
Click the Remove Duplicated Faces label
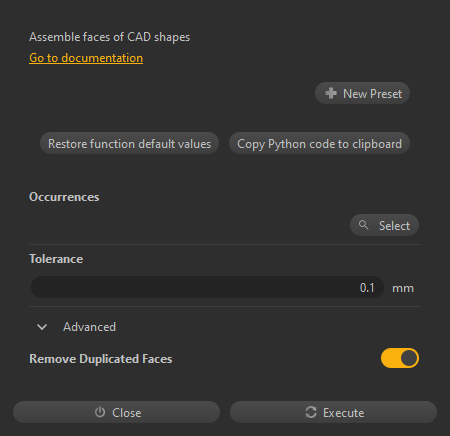click(x=101, y=359)
